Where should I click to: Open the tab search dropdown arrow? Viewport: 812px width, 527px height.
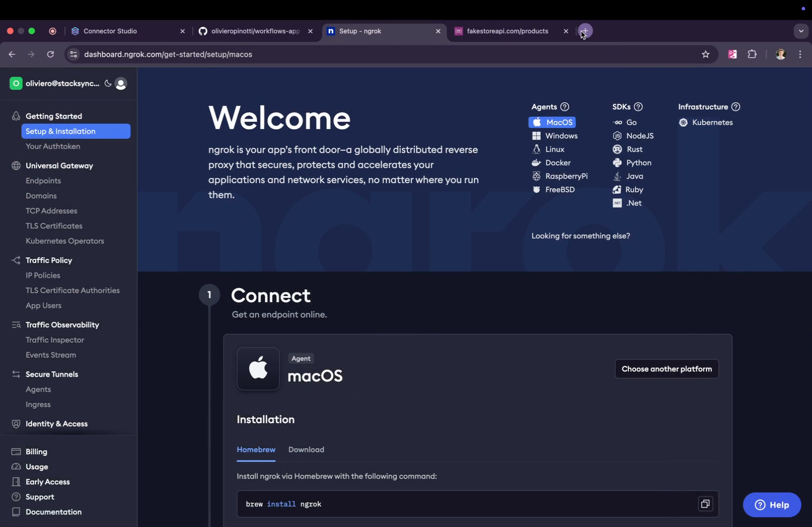click(x=801, y=31)
